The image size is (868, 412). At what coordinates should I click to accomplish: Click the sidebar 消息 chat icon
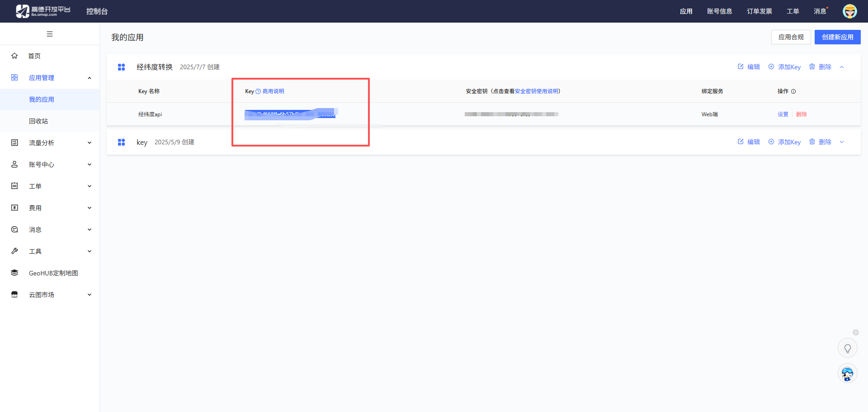(14, 229)
